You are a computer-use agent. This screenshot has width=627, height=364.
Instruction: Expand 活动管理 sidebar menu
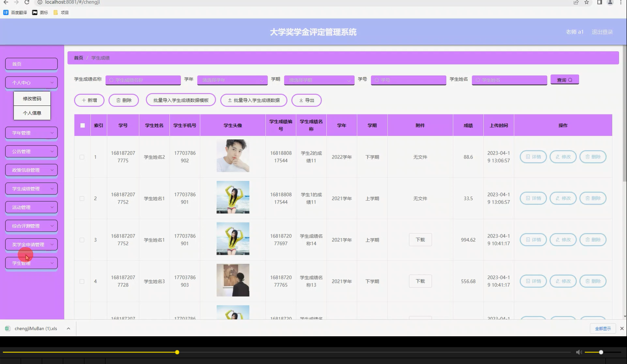(31, 207)
